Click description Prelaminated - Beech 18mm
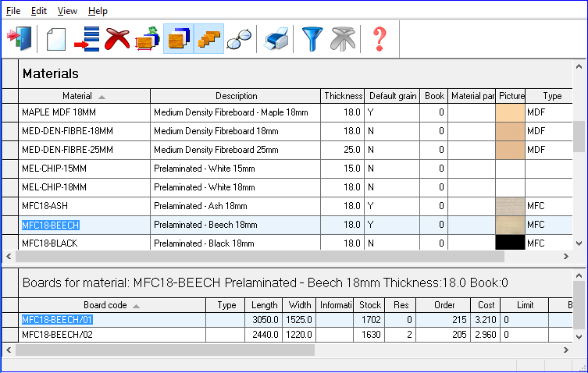The image size is (588, 373). pos(205,225)
